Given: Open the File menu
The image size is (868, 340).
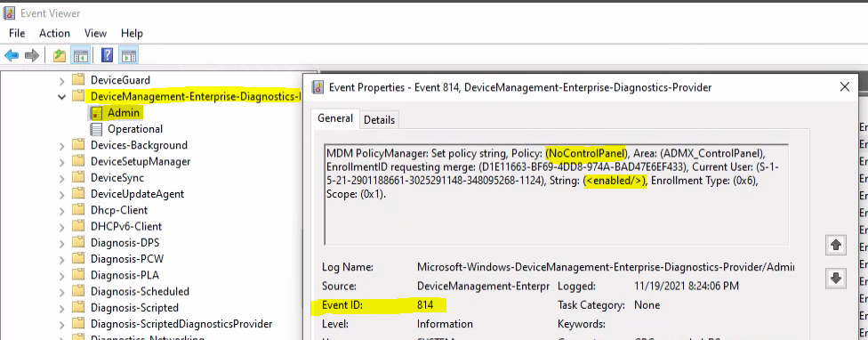Looking at the screenshot, I should click(17, 33).
